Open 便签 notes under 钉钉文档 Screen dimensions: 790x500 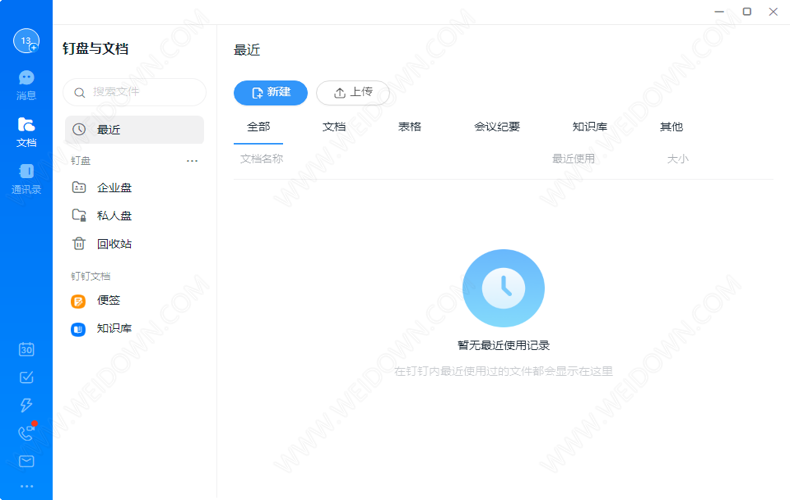click(x=108, y=301)
